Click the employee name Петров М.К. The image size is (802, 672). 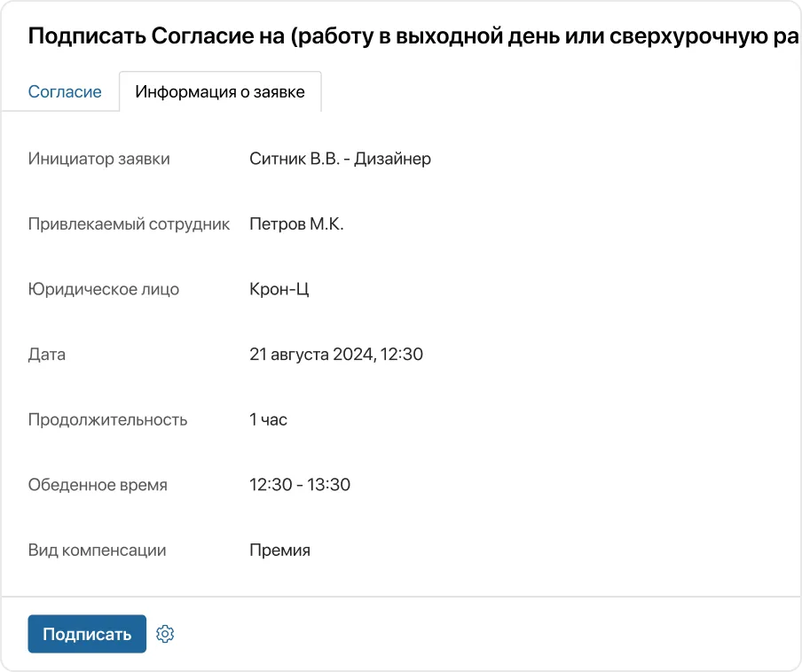[x=296, y=224]
